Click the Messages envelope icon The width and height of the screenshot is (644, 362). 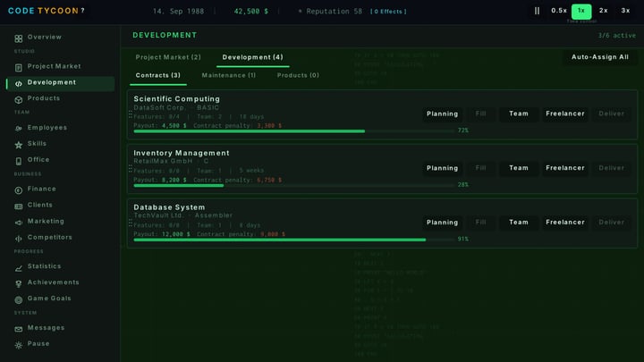tap(19, 329)
